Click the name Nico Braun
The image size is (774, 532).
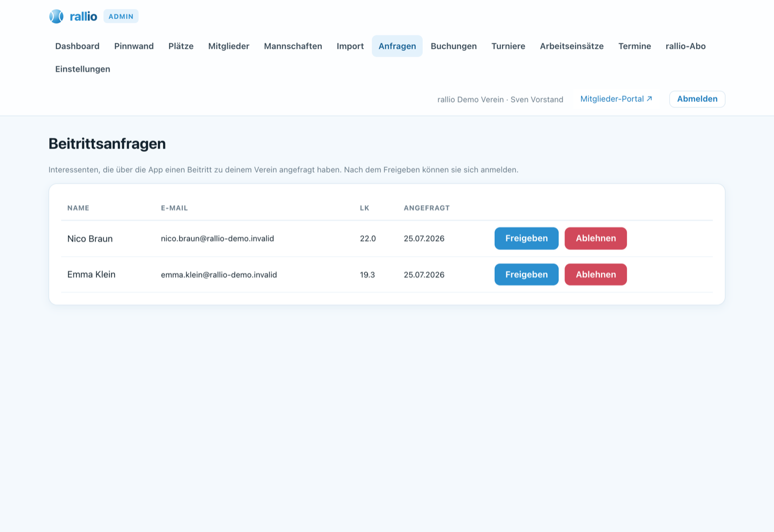tap(90, 239)
